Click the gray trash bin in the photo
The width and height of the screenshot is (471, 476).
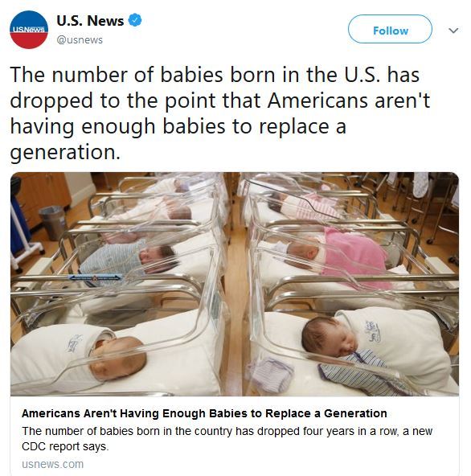tap(53, 223)
